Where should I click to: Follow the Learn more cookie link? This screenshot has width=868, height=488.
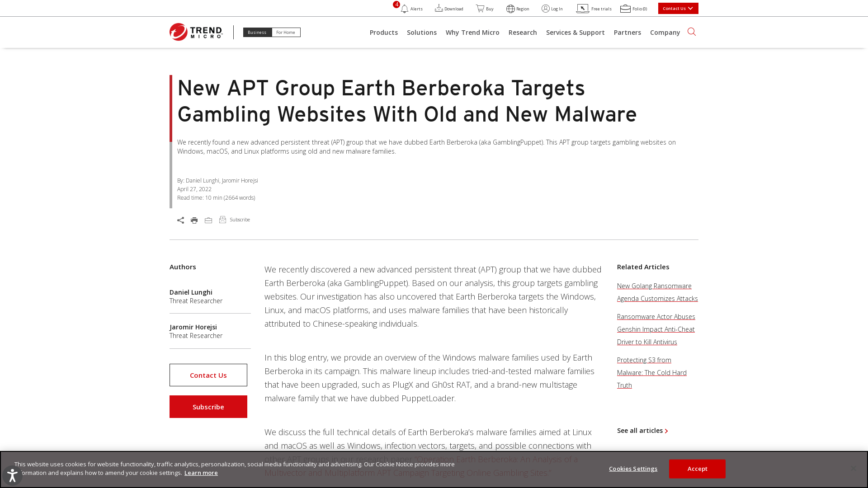pyautogui.click(x=201, y=473)
